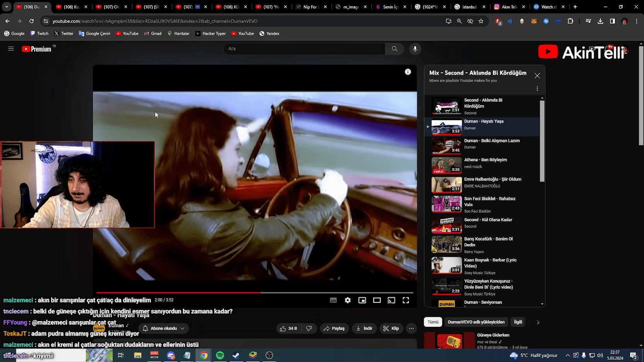Open the Twitch bookmark
The width and height of the screenshot is (644, 362).
pos(39,34)
